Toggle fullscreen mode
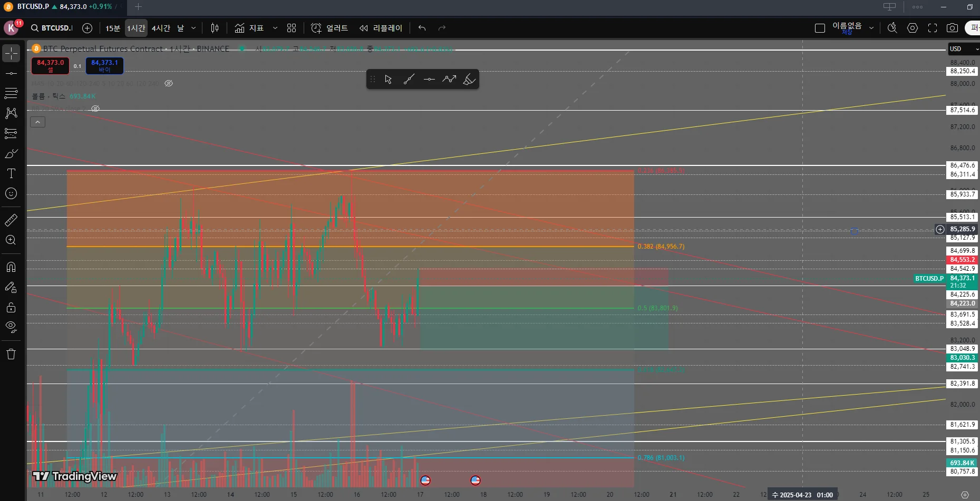The width and height of the screenshot is (980, 501). 933,28
